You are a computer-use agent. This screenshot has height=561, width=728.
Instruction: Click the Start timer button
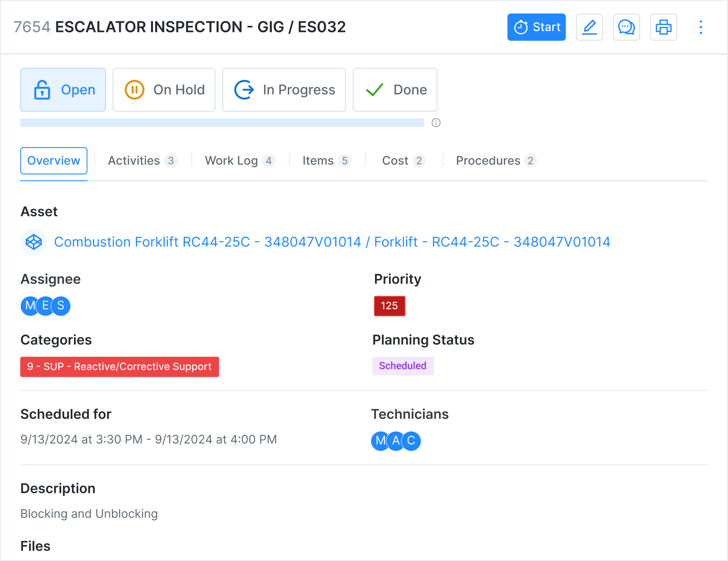536,27
